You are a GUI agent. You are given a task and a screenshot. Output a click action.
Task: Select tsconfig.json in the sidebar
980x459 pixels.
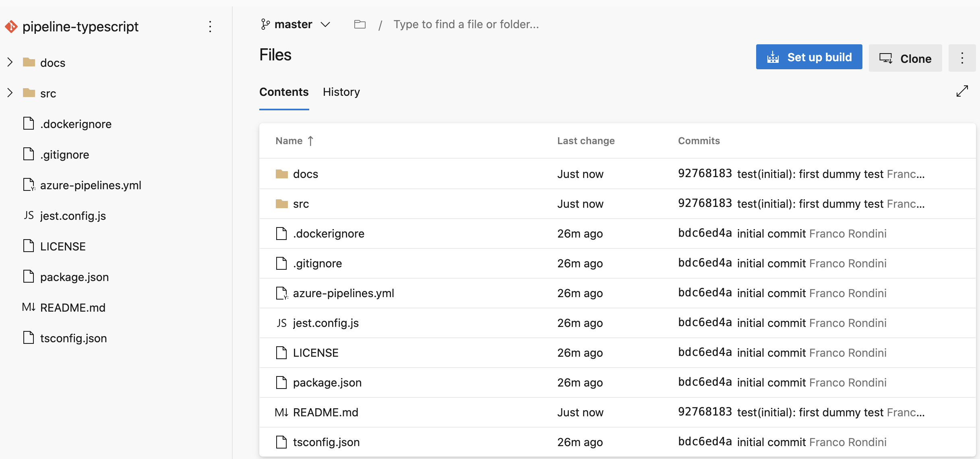pyautogui.click(x=73, y=338)
